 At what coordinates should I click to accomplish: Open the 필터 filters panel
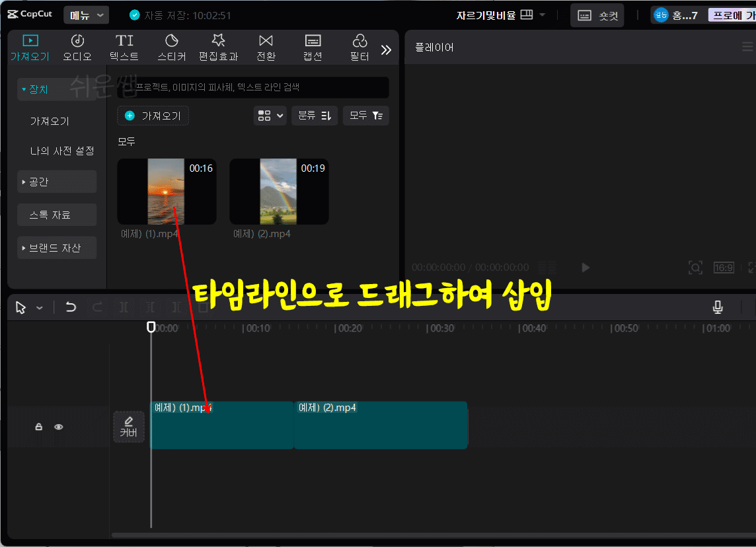pos(359,47)
